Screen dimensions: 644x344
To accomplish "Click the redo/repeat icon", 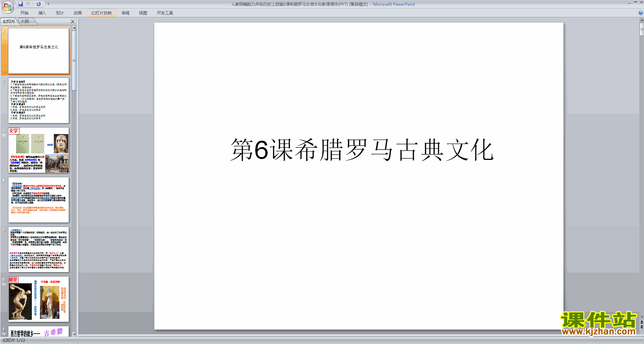I will (x=39, y=4).
